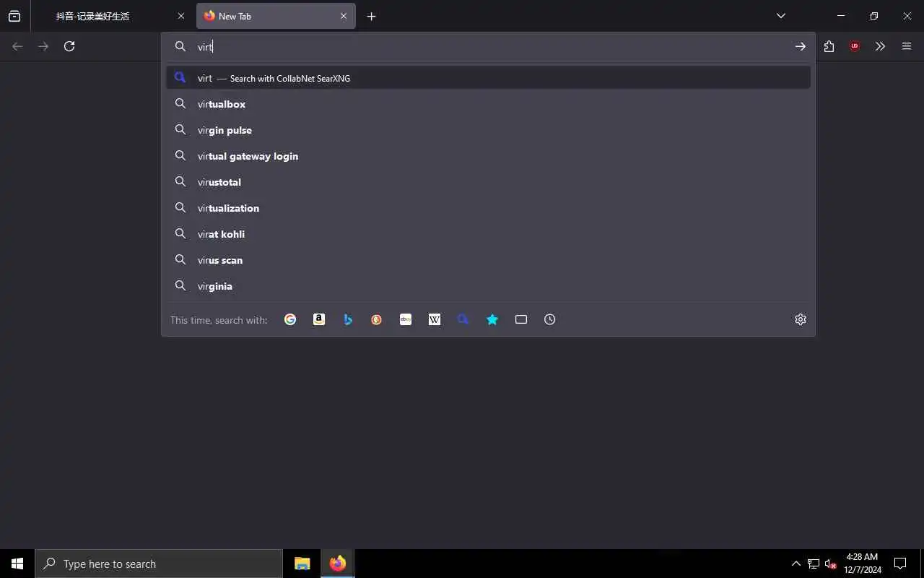Search this time with Wikipedia
924x578 pixels.
pyautogui.click(x=435, y=319)
